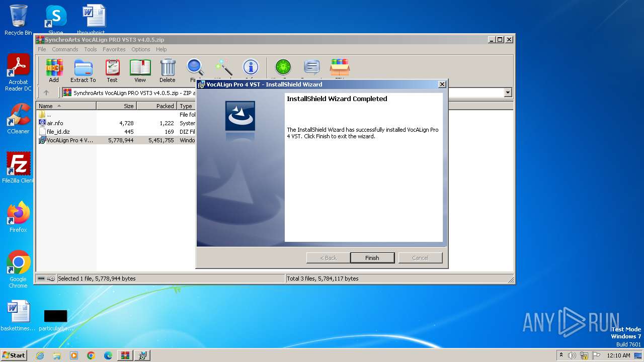Sort by the Size column header
This screenshot has height=362, width=644.
117,106
